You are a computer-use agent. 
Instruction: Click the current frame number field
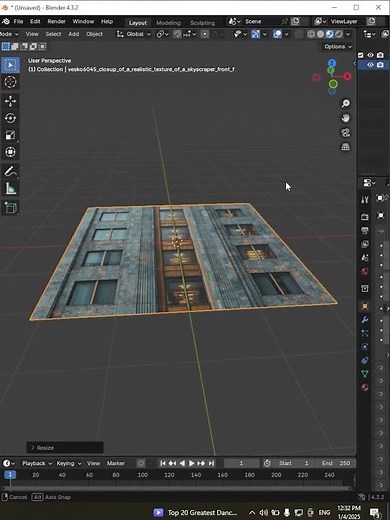[x=241, y=463]
